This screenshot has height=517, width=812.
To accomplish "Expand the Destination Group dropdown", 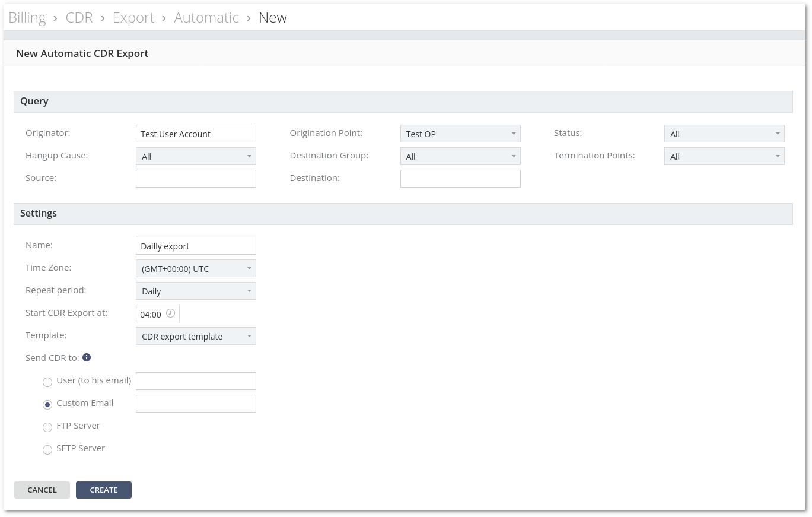I will pyautogui.click(x=460, y=157).
